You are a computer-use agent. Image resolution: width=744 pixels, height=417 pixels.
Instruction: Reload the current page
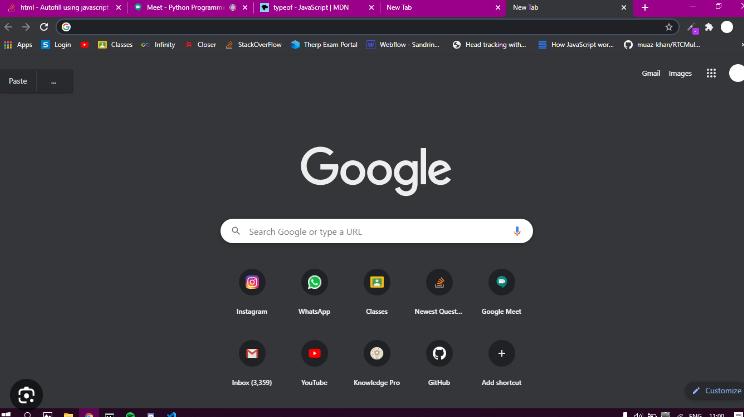pyautogui.click(x=44, y=27)
